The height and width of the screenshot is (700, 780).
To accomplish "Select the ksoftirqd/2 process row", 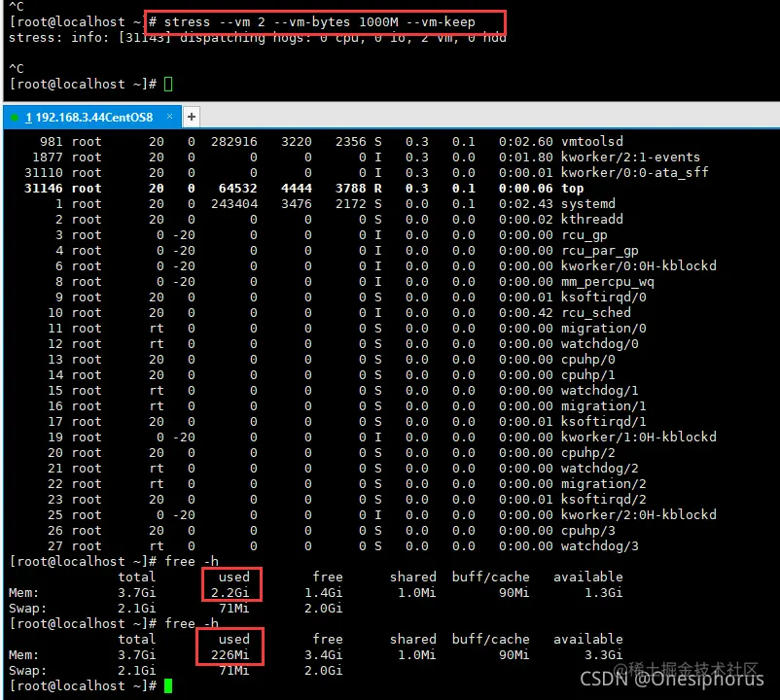I will point(347,500).
